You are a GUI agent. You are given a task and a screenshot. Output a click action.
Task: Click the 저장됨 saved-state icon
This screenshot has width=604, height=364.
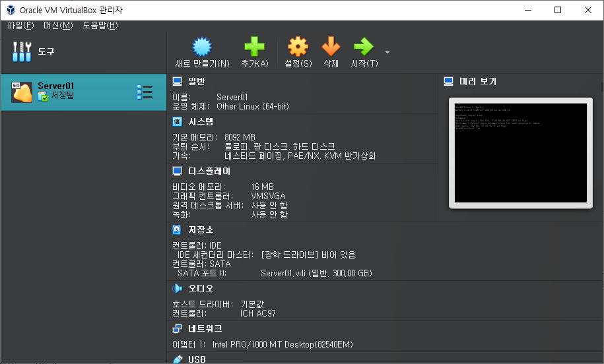(x=43, y=96)
